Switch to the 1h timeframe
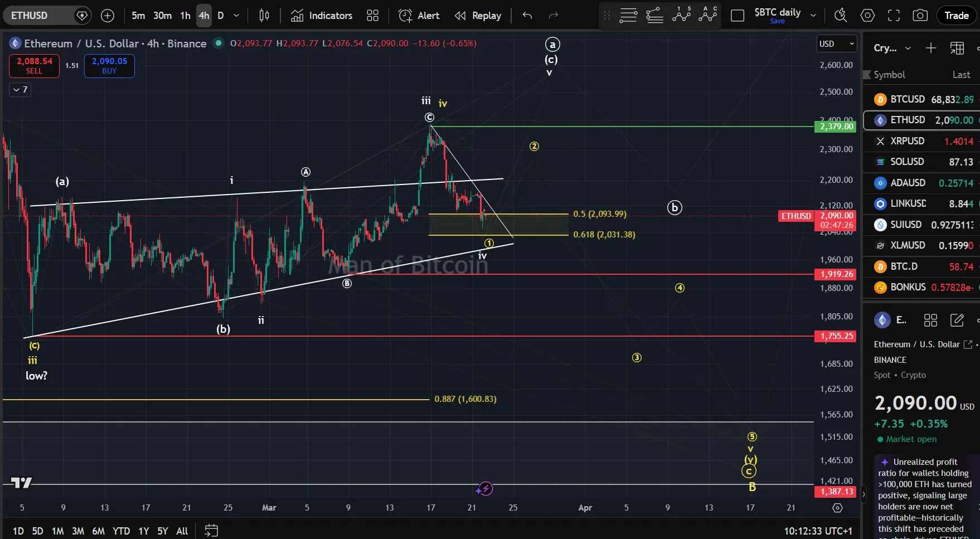This screenshot has width=980, height=539. [185, 16]
